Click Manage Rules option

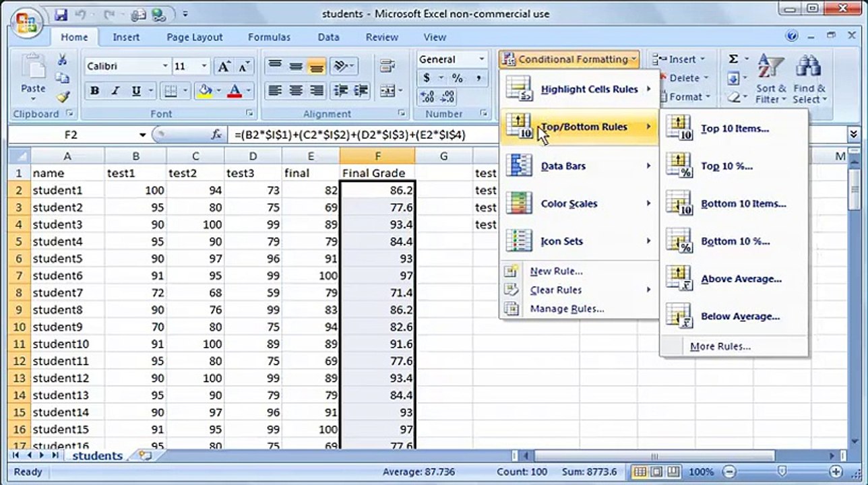click(x=579, y=309)
